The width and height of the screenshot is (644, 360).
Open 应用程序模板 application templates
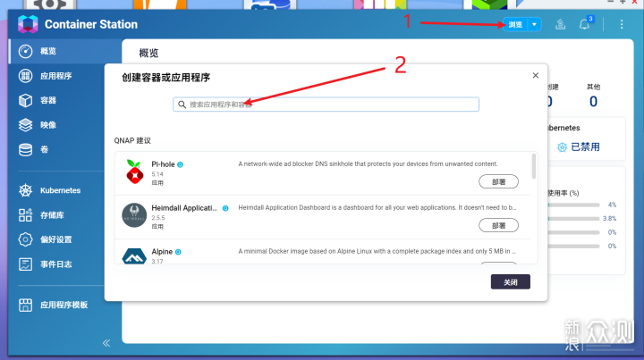[x=64, y=305]
